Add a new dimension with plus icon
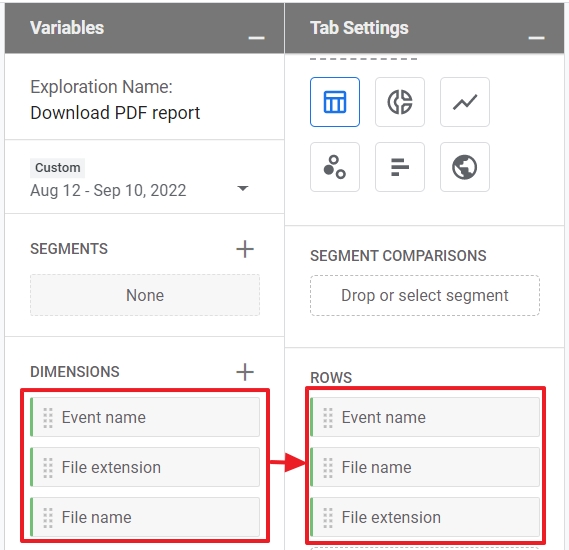 [x=245, y=372]
